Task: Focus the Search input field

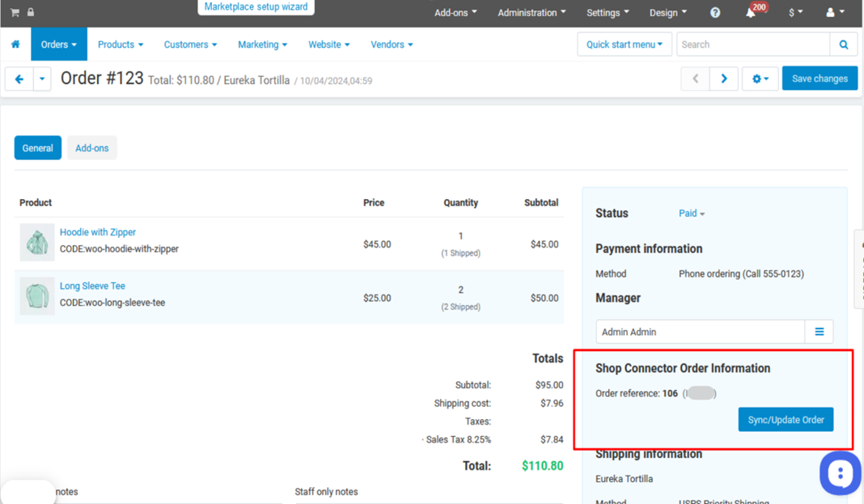Action: (752, 44)
